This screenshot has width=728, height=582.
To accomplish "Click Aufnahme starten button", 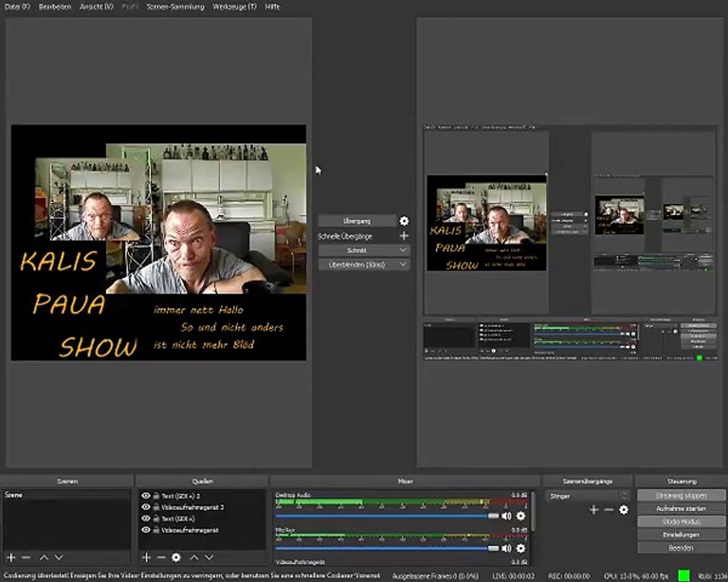I will click(x=681, y=508).
